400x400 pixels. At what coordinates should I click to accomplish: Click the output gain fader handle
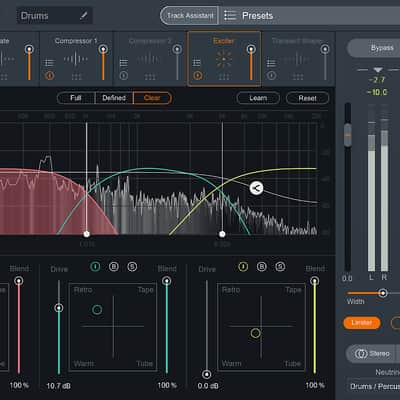coord(348,135)
